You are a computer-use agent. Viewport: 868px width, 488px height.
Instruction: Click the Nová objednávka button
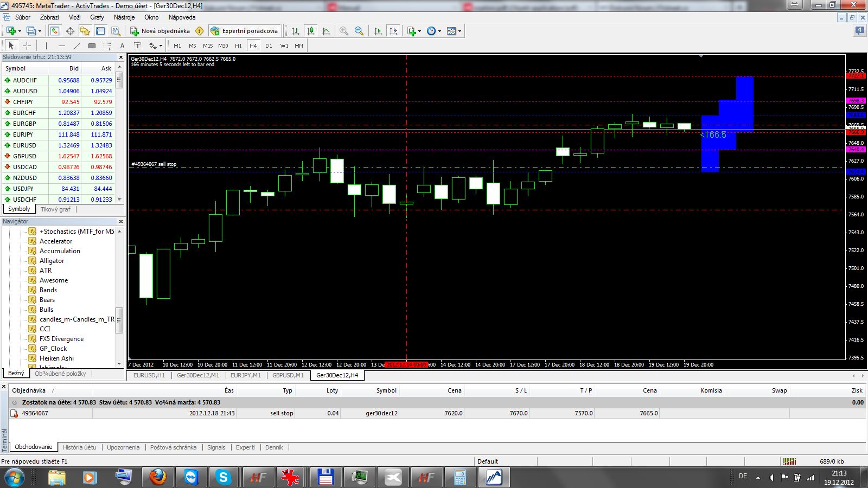click(161, 31)
